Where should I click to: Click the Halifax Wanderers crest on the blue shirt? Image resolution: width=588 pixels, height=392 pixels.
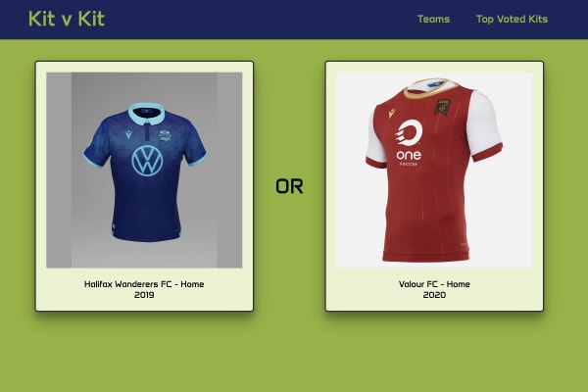(165, 135)
